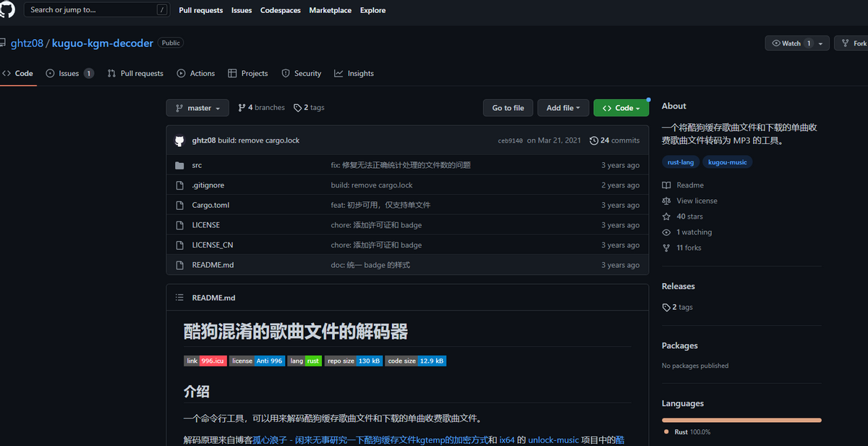Viewport: 868px width, 446px height.
Task: Switch to the Actions tab
Action: [196, 73]
